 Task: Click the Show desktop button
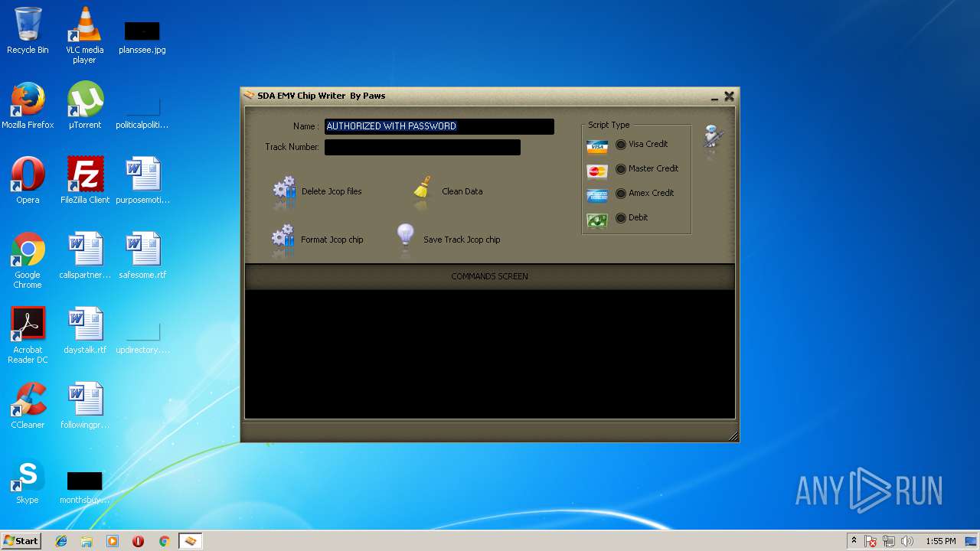[x=972, y=541]
